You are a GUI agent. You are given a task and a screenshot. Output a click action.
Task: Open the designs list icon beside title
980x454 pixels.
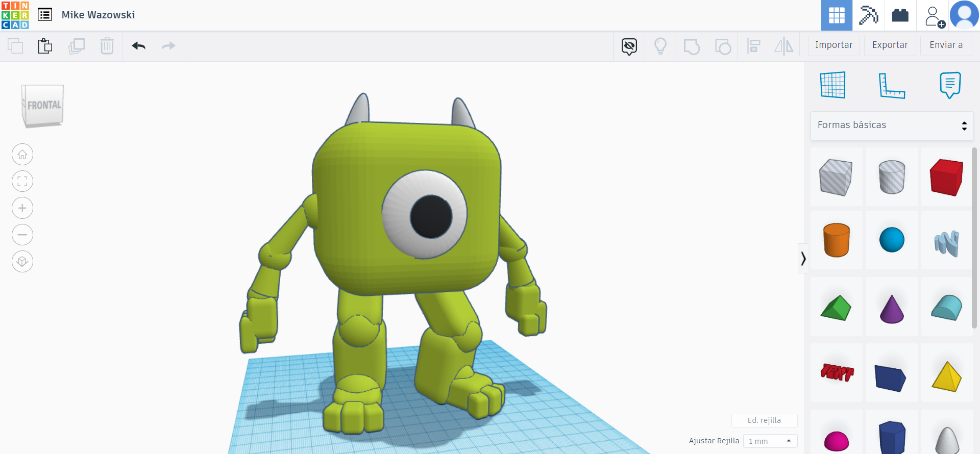(x=45, y=15)
